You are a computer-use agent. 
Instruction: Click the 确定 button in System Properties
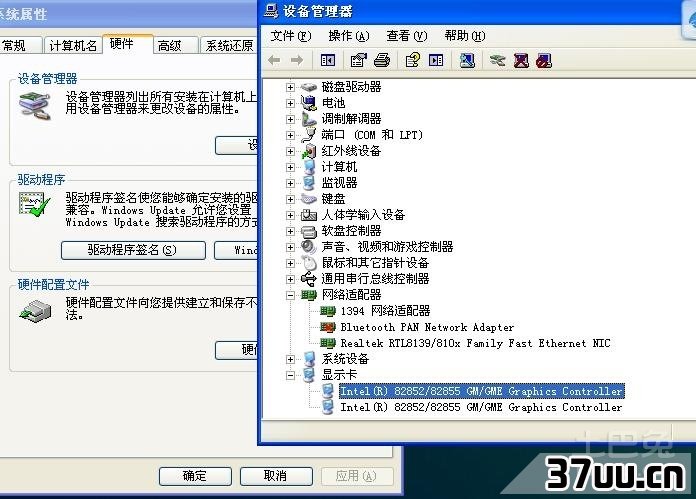(195, 476)
